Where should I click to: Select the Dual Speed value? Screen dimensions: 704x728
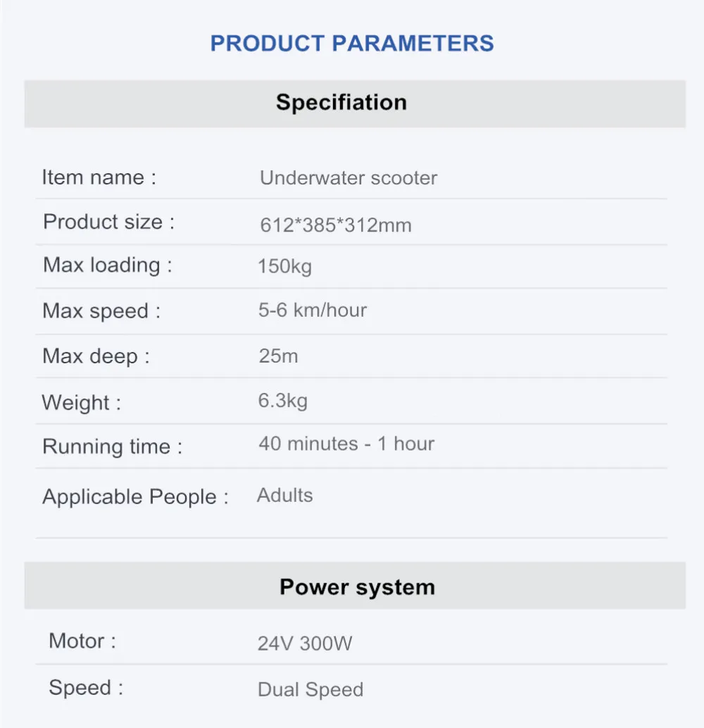pos(310,689)
